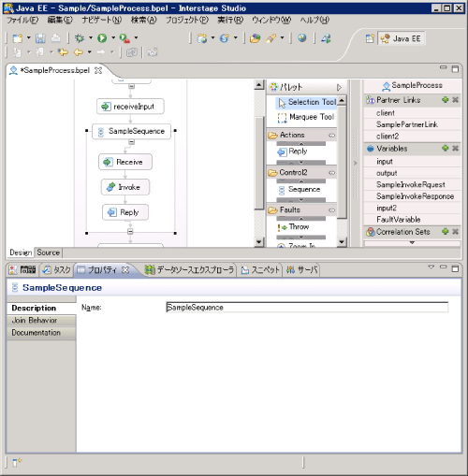Click the Save toolbar icon
The width and height of the screenshot is (468, 476).
tap(40, 38)
